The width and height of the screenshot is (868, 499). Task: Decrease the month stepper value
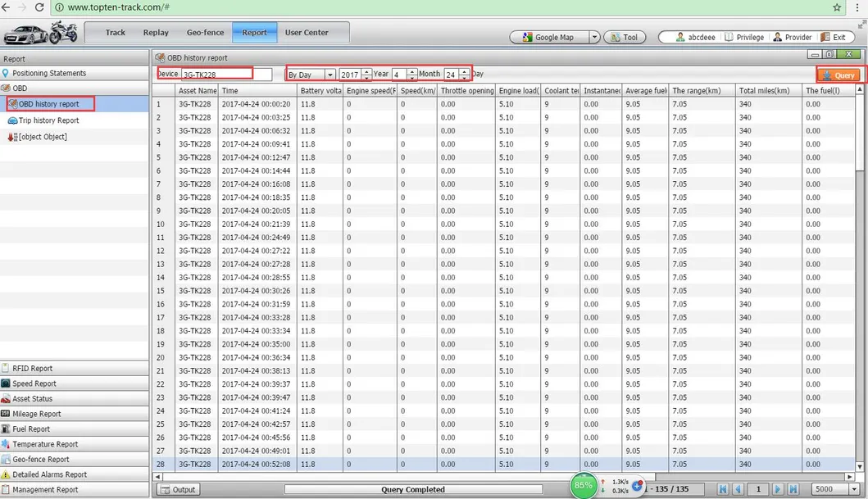click(x=411, y=78)
